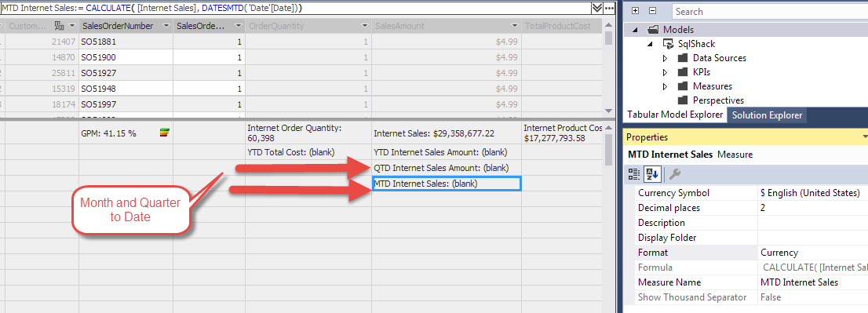Open the CustomerKey column filter dropdown
This screenshot has width=868, height=313.
[x=72, y=26]
